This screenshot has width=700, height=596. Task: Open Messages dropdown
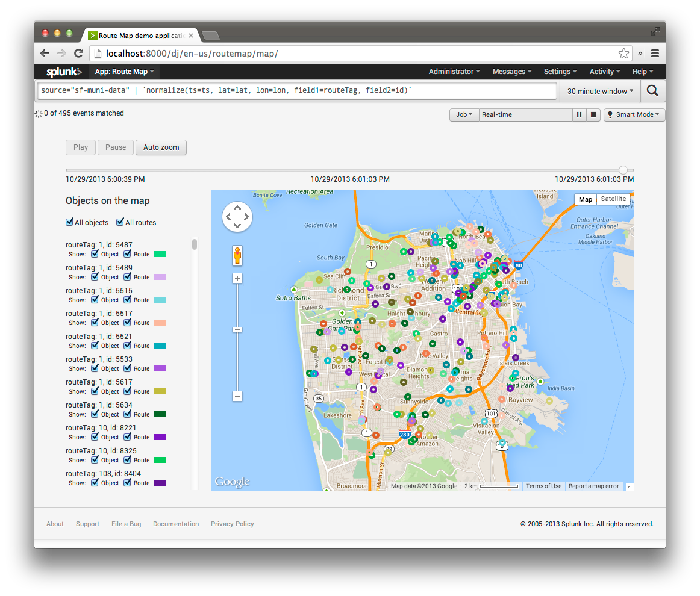pyautogui.click(x=512, y=72)
